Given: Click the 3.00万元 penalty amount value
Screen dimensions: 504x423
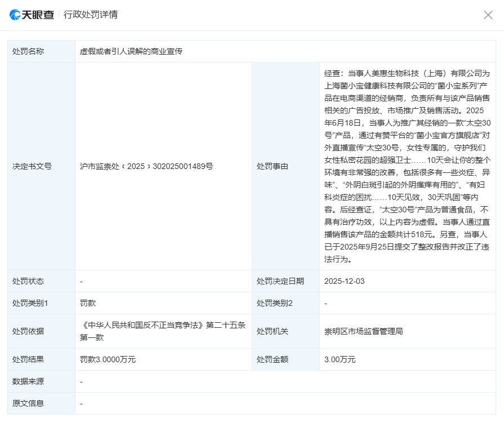Looking at the screenshot, I should coord(340,359).
